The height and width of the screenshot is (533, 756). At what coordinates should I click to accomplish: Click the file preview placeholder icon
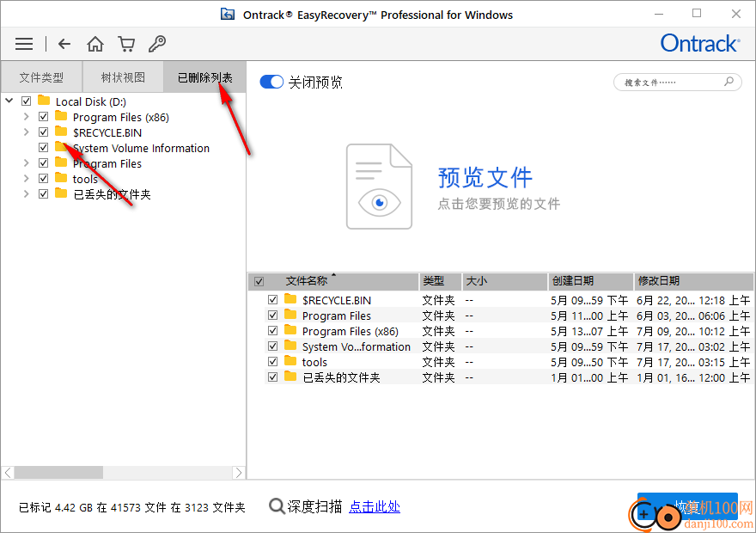[x=380, y=187]
